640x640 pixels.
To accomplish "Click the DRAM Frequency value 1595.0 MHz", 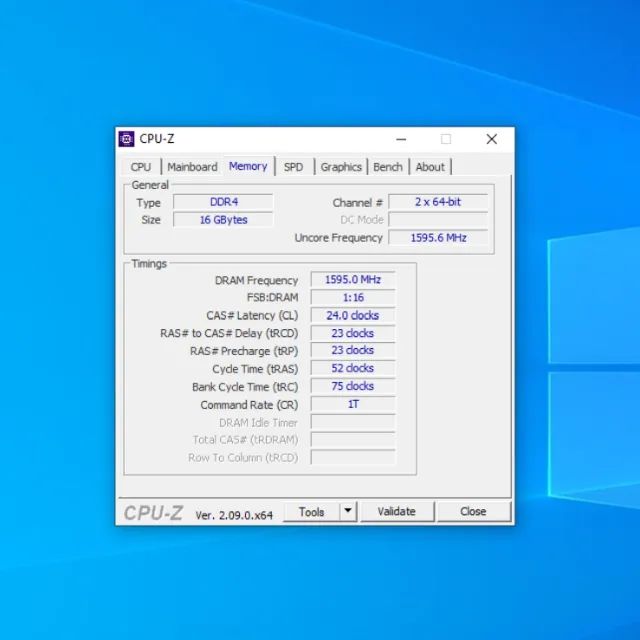I will [x=353, y=280].
